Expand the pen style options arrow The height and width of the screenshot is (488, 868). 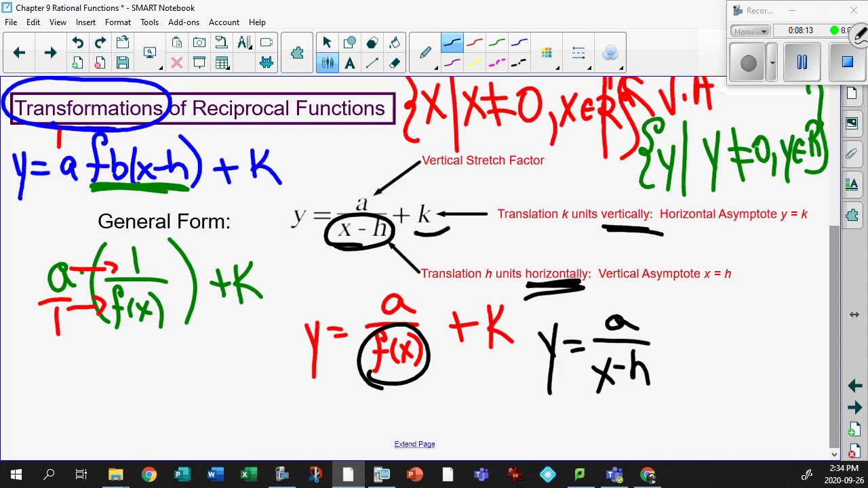coord(437,68)
